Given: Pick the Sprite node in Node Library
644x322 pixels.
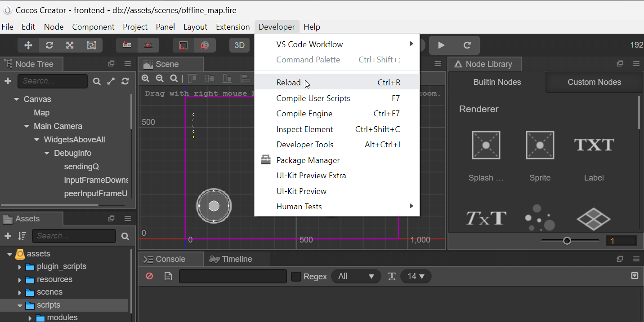Looking at the screenshot, I should (x=540, y=156).
